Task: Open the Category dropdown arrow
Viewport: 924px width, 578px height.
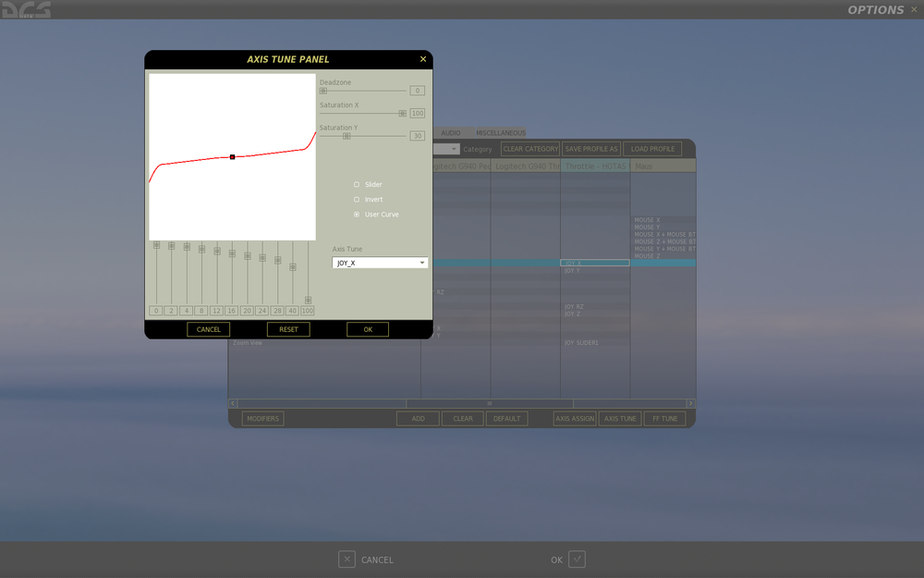Action: [x=453, y=149]
